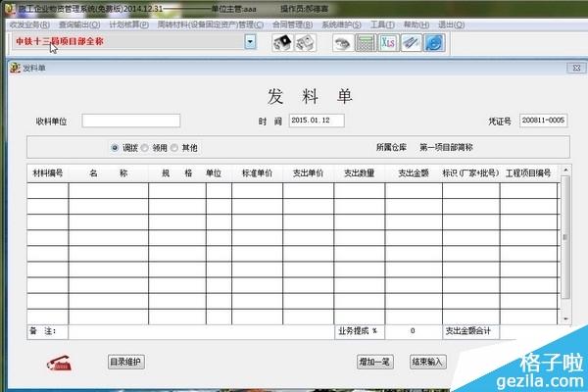Click the pen icon beside the XLS icon
The image size is (588, 392).
point(410,43)
